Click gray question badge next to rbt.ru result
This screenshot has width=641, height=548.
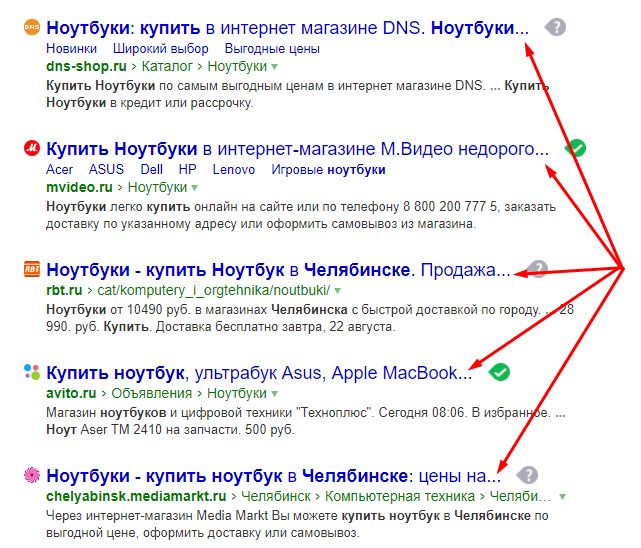(537, 269)
